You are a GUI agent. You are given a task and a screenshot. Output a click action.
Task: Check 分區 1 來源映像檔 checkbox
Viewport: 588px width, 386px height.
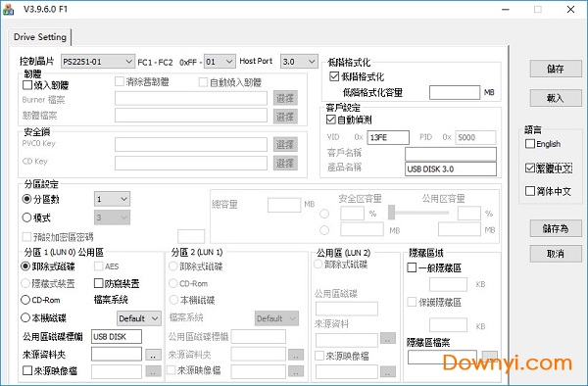pyautogui.click(x=27, y=370)
